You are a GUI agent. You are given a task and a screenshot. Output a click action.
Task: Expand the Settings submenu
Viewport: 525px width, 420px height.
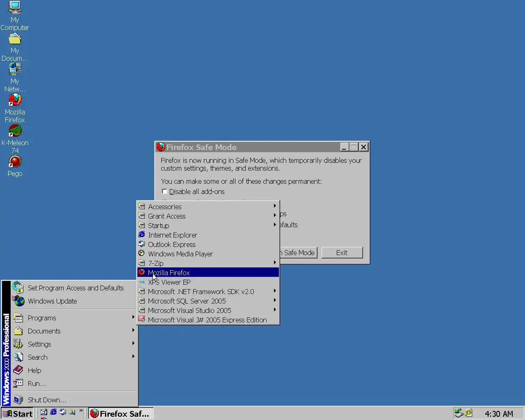click(74, 344)
